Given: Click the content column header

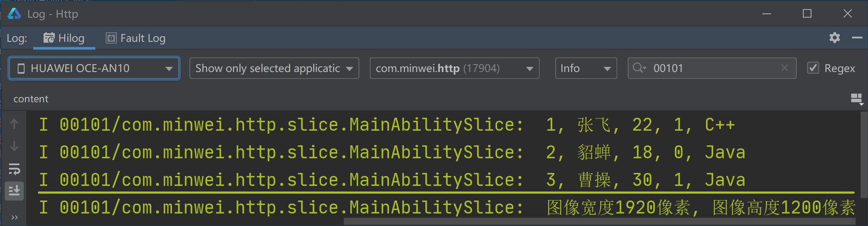Looking at the screenshot, I should pyautogui.click(x=31, y=99).
